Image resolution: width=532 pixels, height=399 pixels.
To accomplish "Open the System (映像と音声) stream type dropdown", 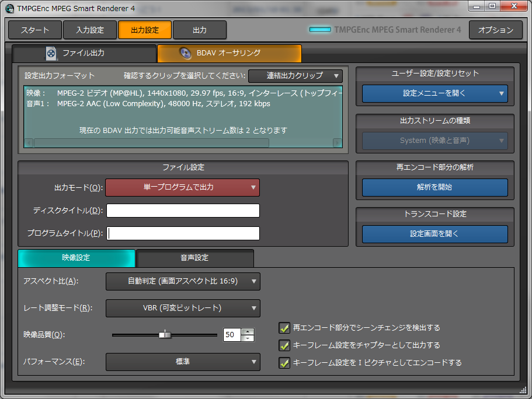I will (x=434, y=141).
